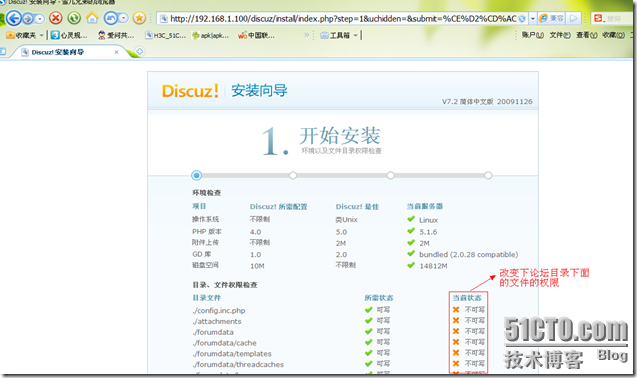Click the 目录、文件权限检查 heading
This screenshot has width=637, height=378.
point(225,285)
